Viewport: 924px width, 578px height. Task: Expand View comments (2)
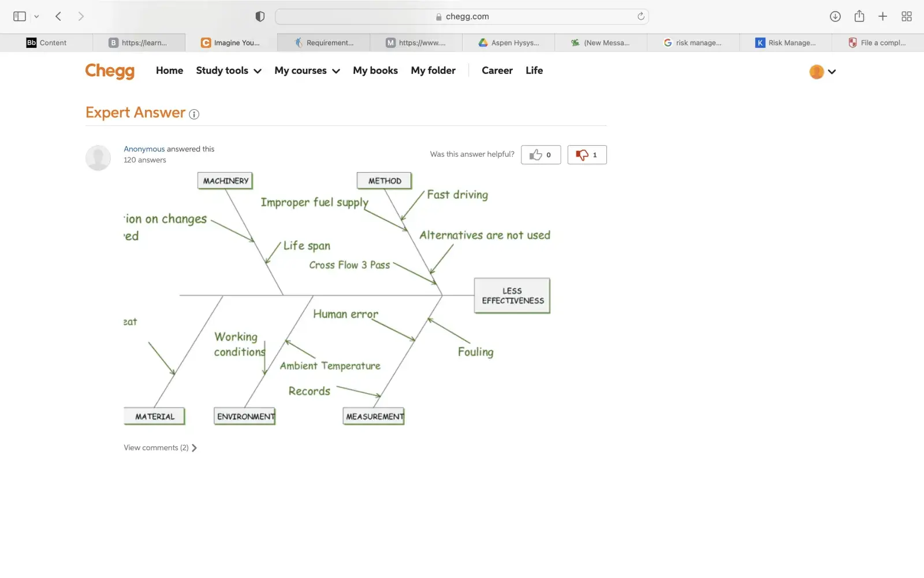point(160,448)
